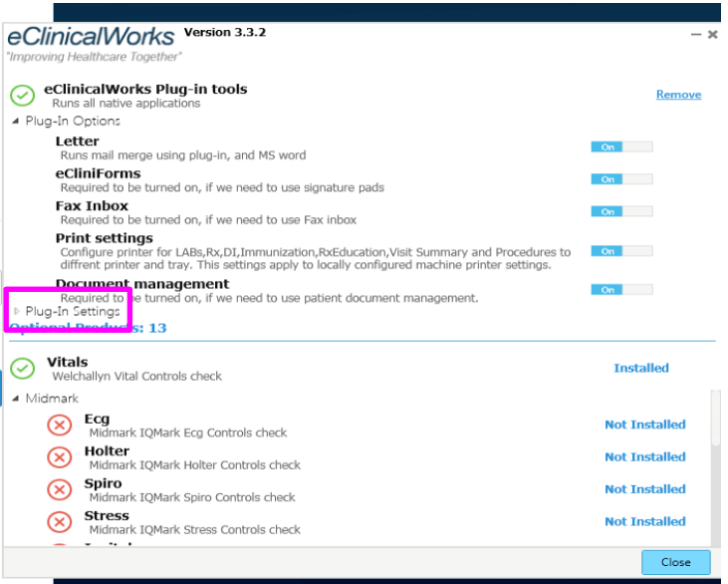The image size is (728, 584).
Task: Click the Installed status for Vitals
Action: (x=641, y=368)
